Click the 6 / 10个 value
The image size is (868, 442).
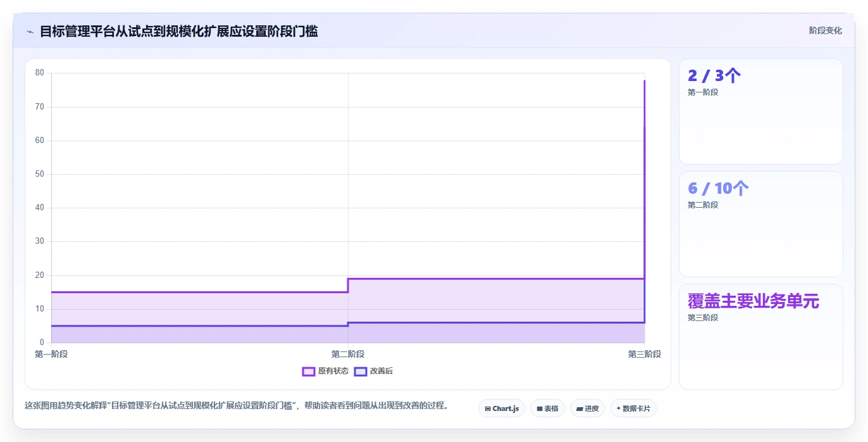[718, 189]
